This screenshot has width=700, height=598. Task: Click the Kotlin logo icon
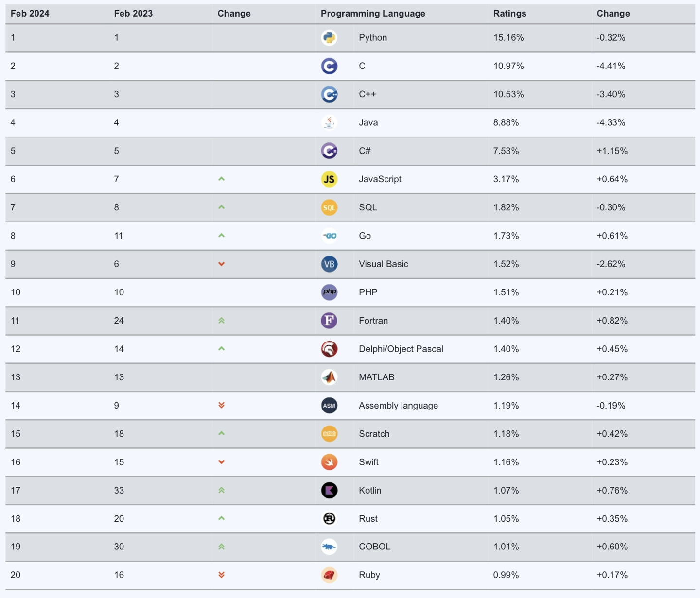tap(329, 490)
